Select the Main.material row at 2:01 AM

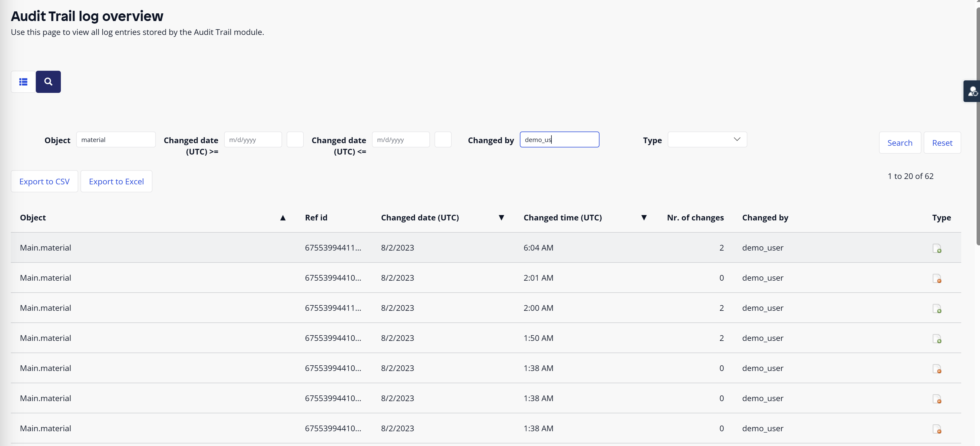[486, 278]
